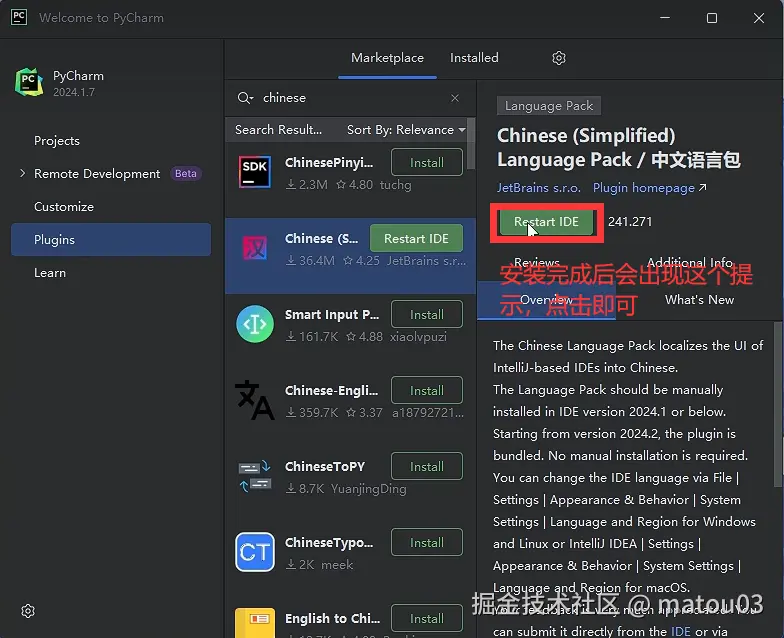Open Sort By Relevance dropdown
The width and height of the screenshot is (784, 638).
point(406,130)
